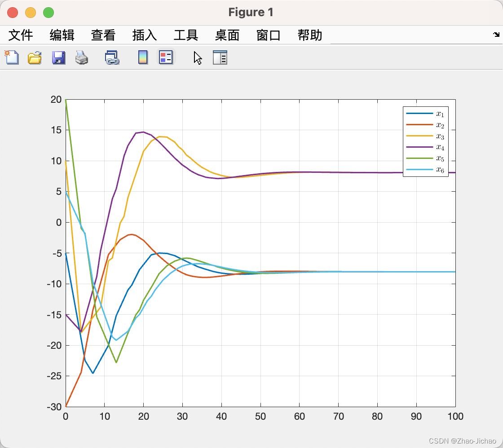Toggle the legend toolbar button
Viewport: 503px width, 448px height.
(166, 57)
